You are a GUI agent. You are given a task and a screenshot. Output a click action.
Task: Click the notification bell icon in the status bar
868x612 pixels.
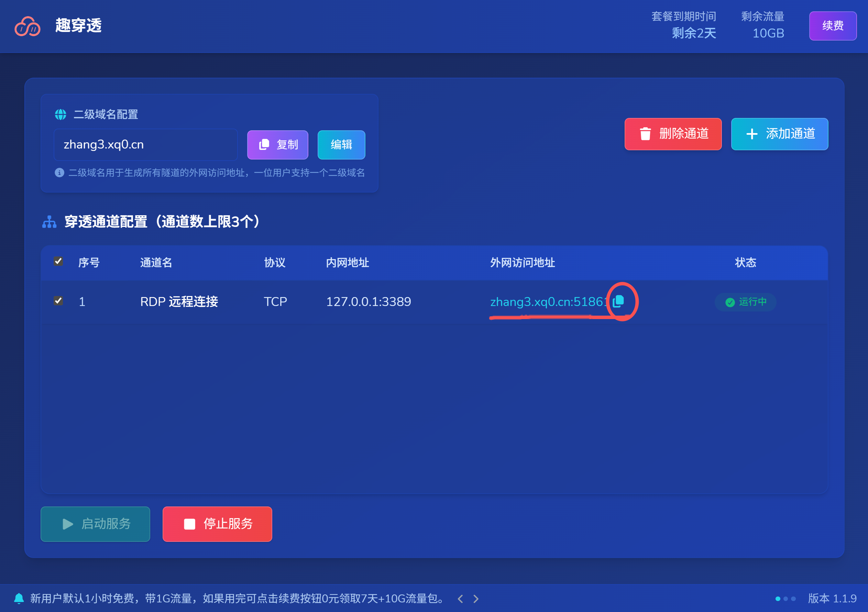point(19,598)
